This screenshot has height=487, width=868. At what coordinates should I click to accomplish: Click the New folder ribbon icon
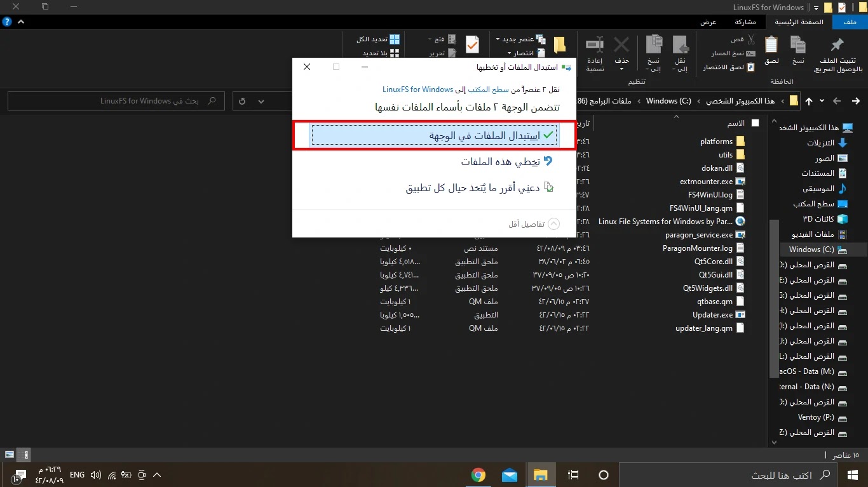pos(560,46)
